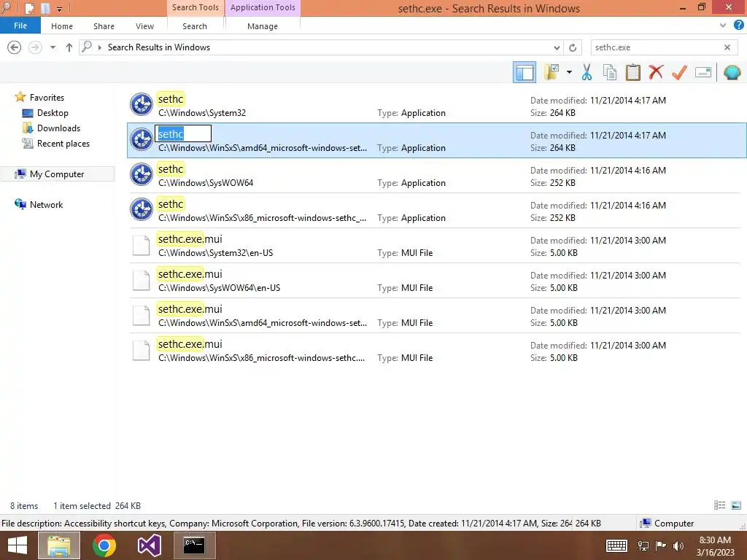Expand the folder options dropdown arrow
Screen dimensions: 747x560
click(569, 72)
